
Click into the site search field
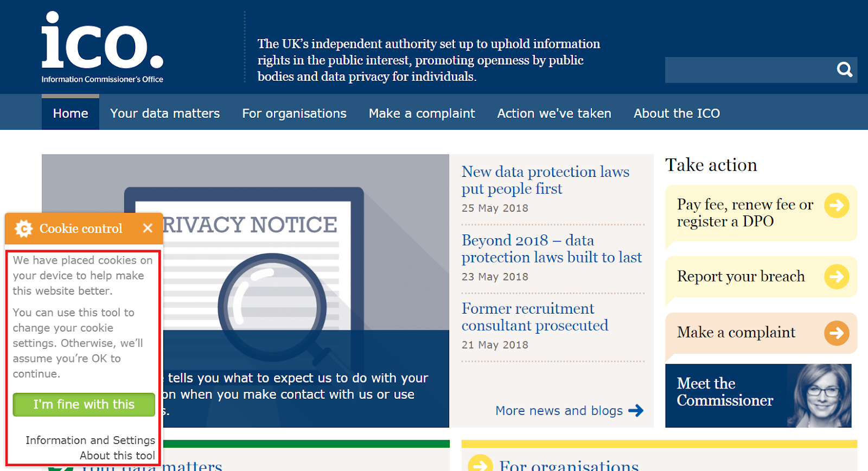pyautogui.click(x=749, y=70)
